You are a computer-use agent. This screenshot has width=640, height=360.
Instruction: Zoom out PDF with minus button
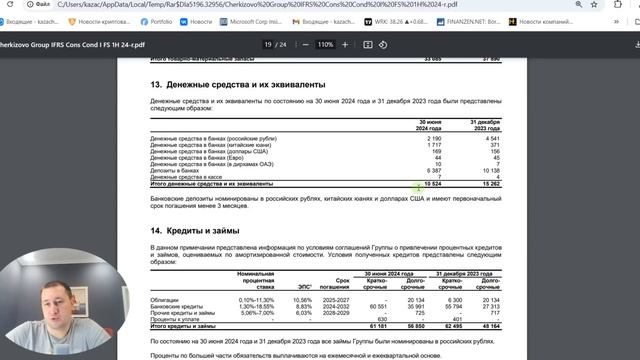point(305,44)
